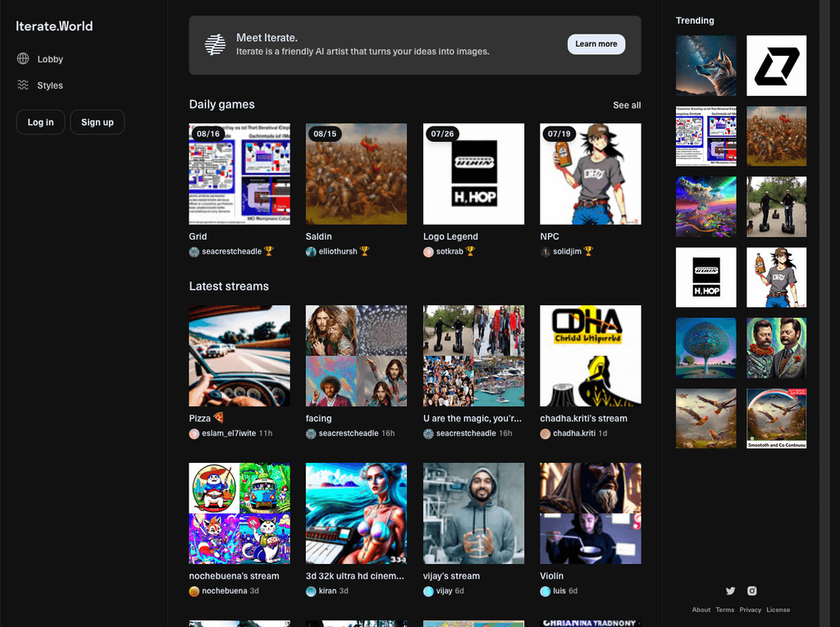The width and height of the screenshot is (840, 627).
Task: Open the 3d 32k ultra hd stream thumbnail
Action: coord(356,514)
